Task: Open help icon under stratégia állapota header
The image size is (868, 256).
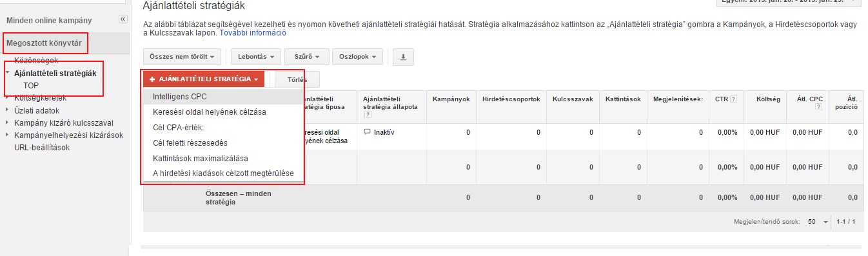Action: point(367,115)
